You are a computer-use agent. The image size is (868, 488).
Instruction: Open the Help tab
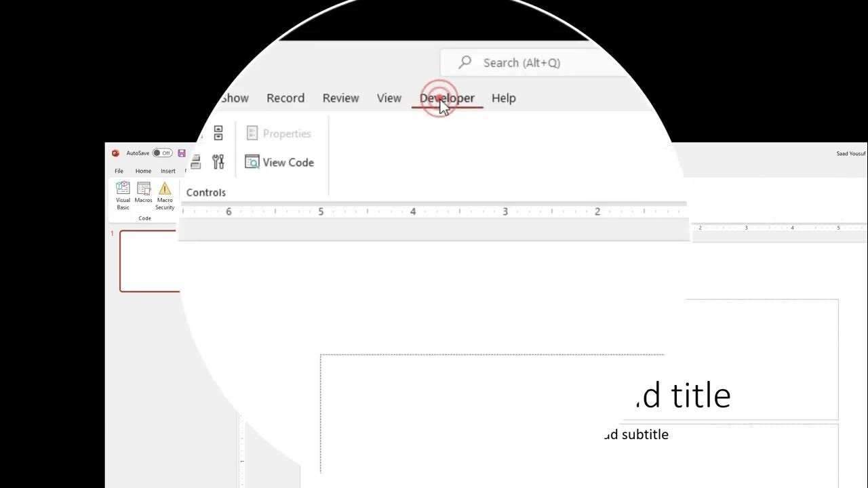(x=504, y=98)
